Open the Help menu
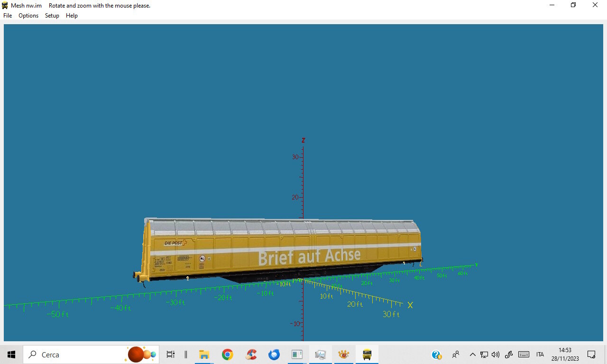The height and width of the screenshot is (364, 607). click(x=72, y=16)
